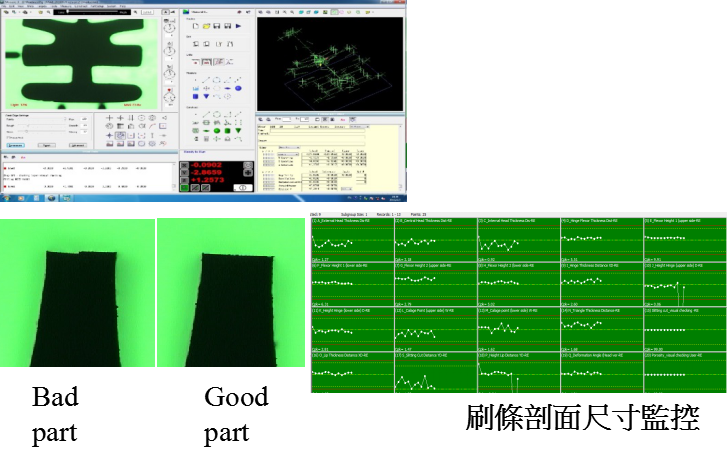
Task: Toggle the X axis zero button in readout
Action: point(186,165)
